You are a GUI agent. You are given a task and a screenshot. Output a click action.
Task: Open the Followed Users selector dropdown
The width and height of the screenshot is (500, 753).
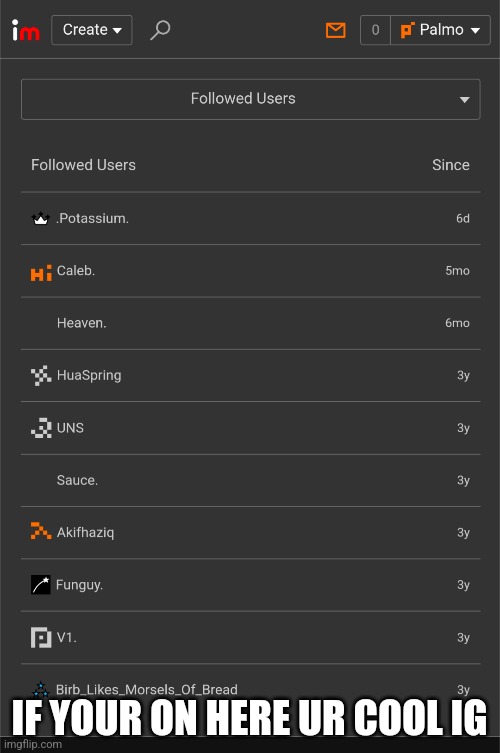coord(250,99)
